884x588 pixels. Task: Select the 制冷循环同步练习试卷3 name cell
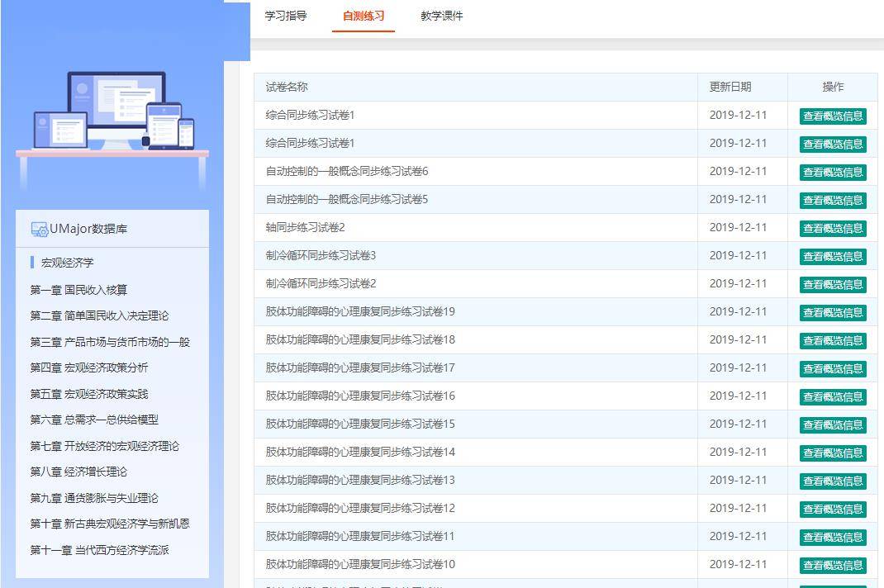tap(476, 255)
